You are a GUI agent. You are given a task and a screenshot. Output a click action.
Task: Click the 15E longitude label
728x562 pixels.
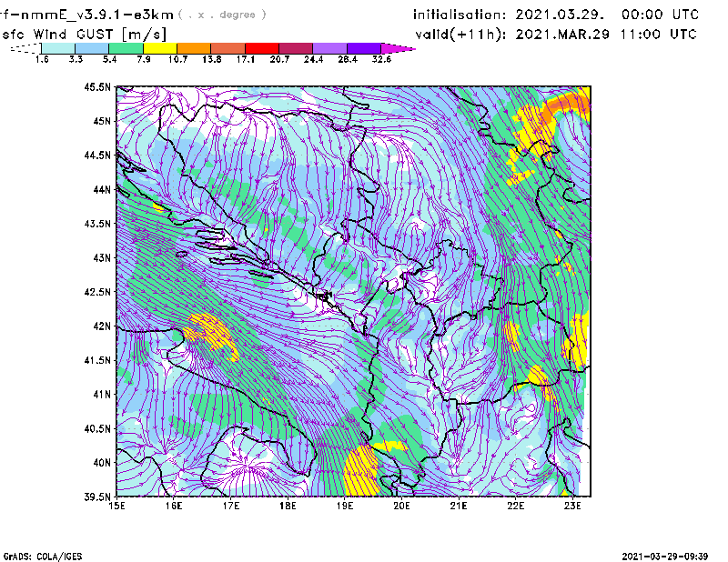coord(116,506)
